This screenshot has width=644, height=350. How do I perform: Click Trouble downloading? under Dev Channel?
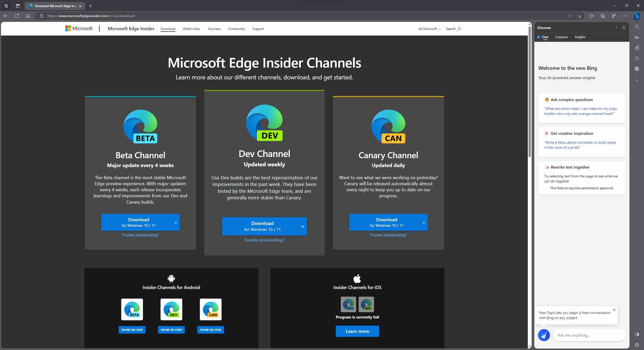(264, 240)
